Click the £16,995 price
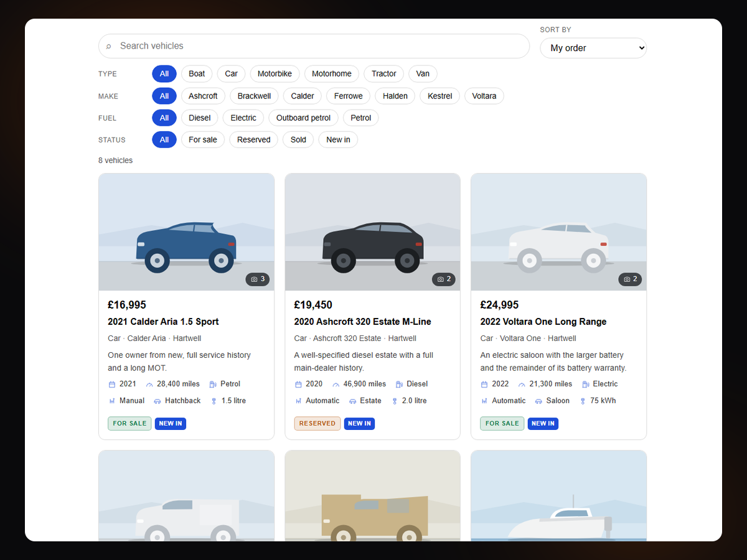The image size is (747, 560). pos(127,305)
